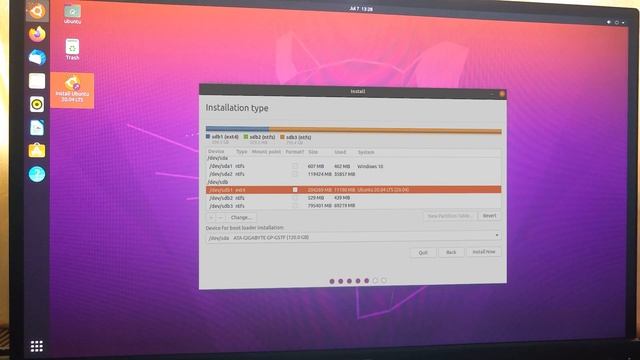Click New Partition Table... button
The height and width of the screenshot is (360, 640).
pos(450,216)
